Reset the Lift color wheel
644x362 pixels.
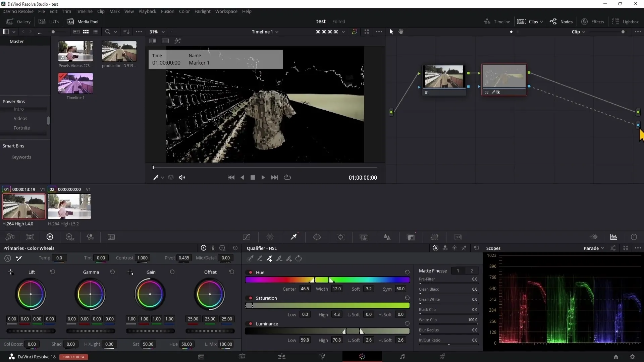[x=53, y=272]
